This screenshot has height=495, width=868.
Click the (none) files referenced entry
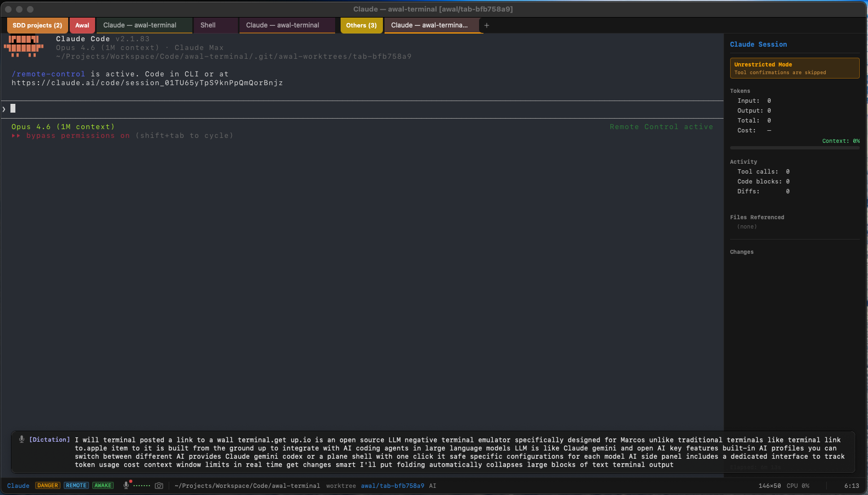tap(747, 227)
